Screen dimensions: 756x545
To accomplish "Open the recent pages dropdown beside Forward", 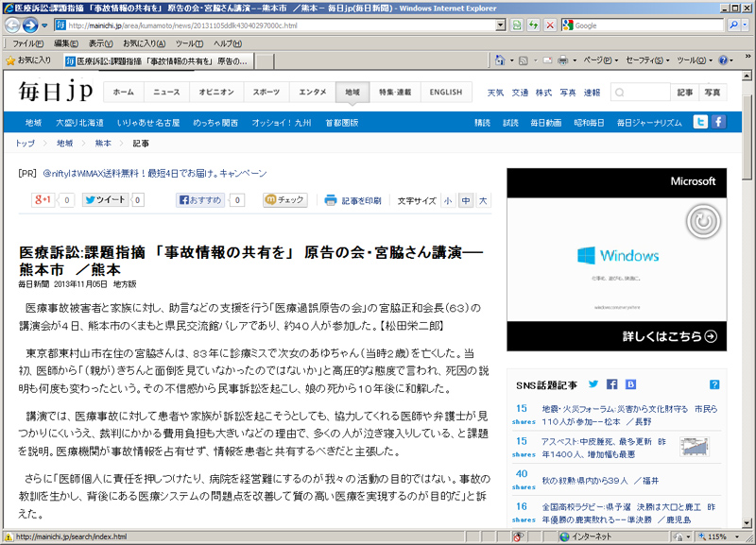I will (44, 26).
